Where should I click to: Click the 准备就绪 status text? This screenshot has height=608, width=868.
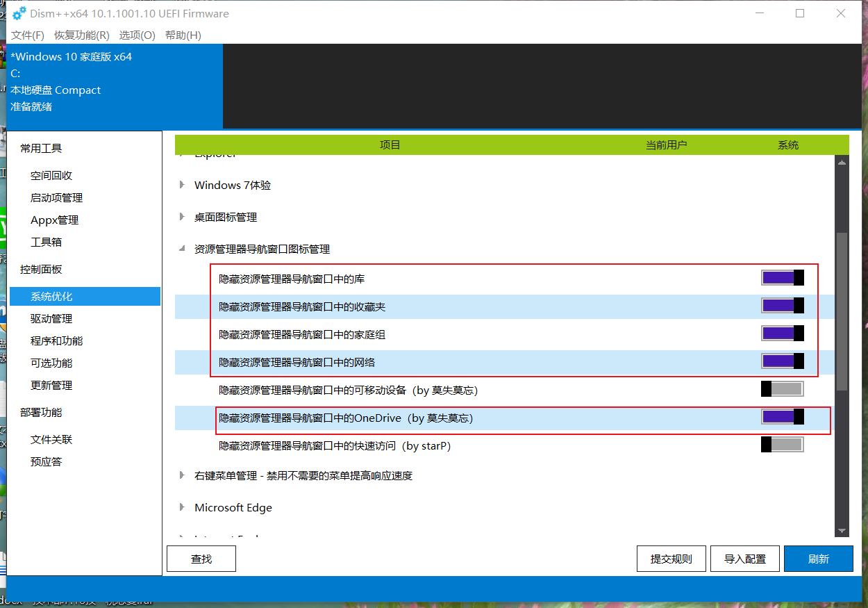pos(31,107)
